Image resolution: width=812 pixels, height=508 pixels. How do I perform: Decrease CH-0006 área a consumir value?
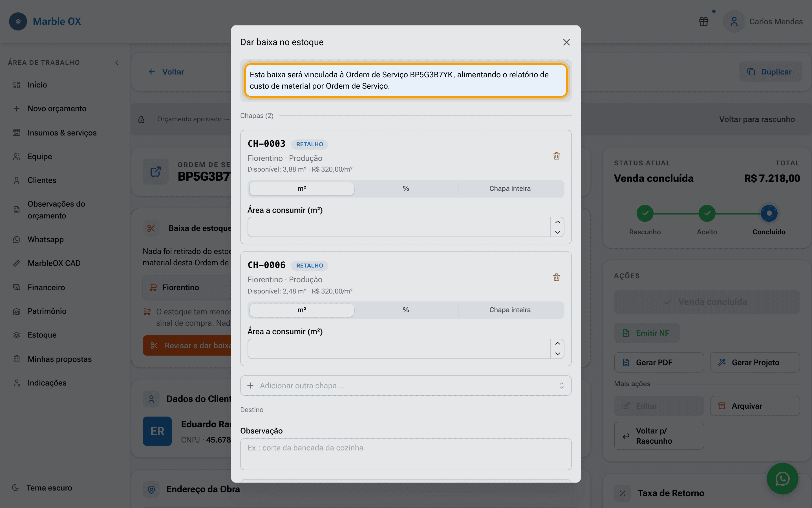[557, 353]
